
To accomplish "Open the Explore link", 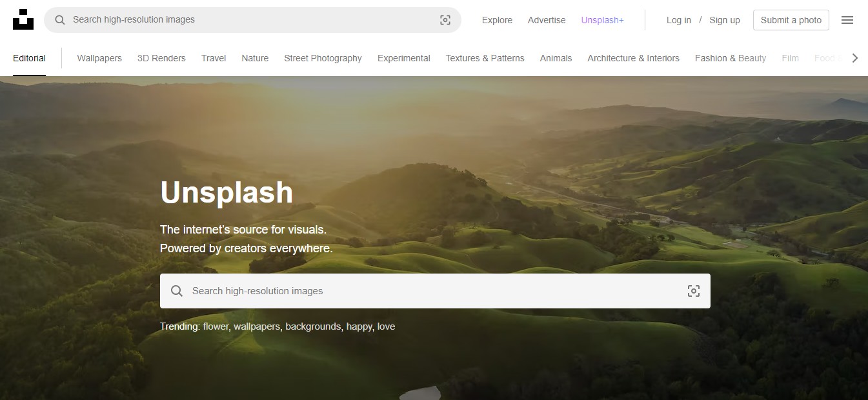I will coord(497,20).
